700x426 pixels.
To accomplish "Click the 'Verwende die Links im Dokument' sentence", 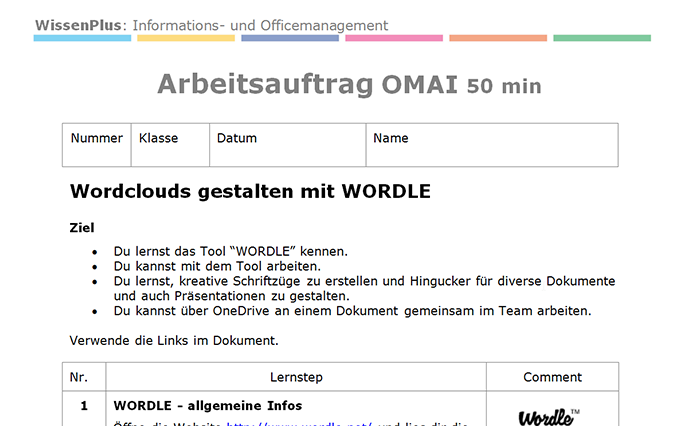I will (173, 341).
